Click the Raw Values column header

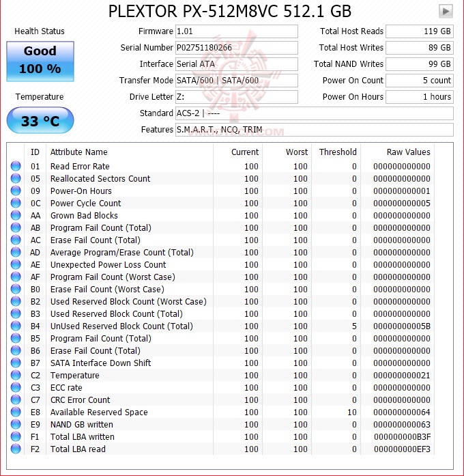pos(397,152)
